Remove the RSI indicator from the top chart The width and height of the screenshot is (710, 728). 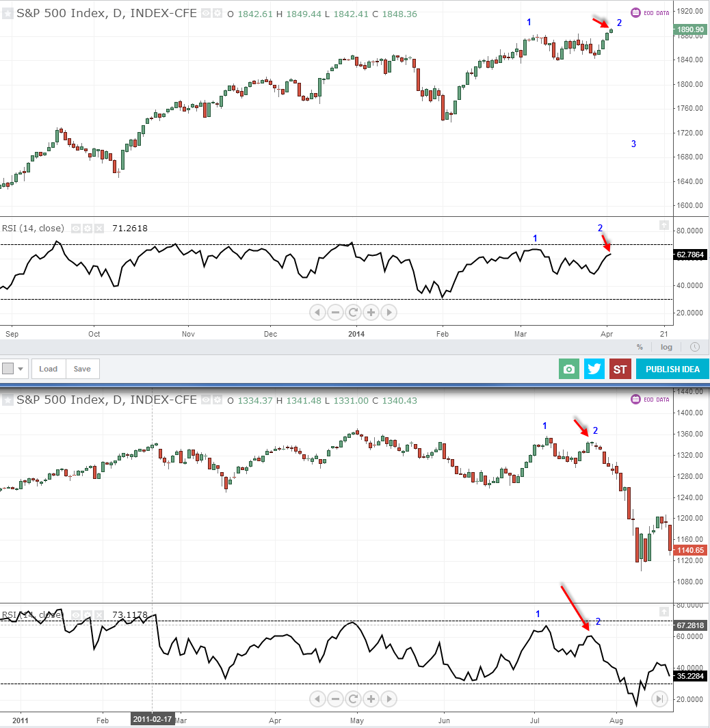tap(99, 229)
